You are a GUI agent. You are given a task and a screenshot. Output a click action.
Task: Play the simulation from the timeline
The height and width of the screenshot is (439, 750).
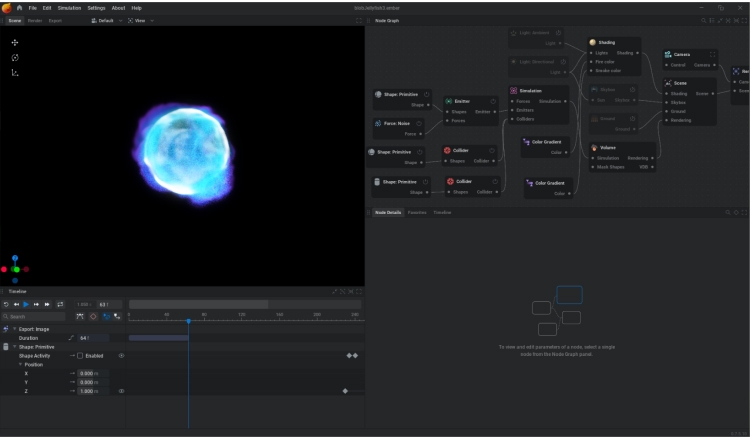(26, 304)
